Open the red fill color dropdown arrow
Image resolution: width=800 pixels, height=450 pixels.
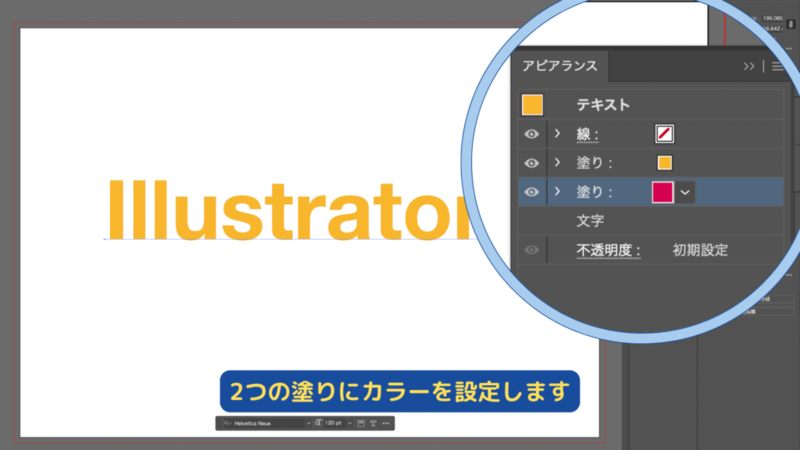tap(685, 192)
